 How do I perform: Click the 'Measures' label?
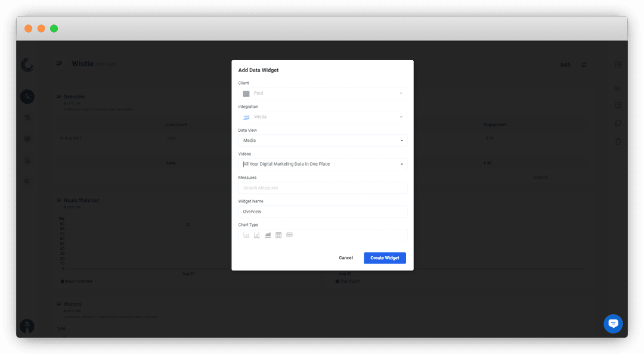(x=247, y=178)
